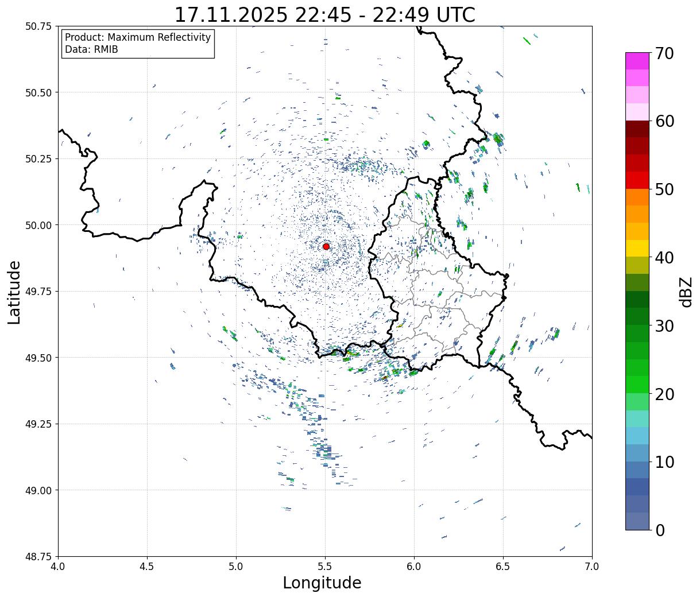This screenshot has width=700, height=597.
Task: Pick the light green colorbar swatch at 20 dBZ
Action: [x=637, y=401]
